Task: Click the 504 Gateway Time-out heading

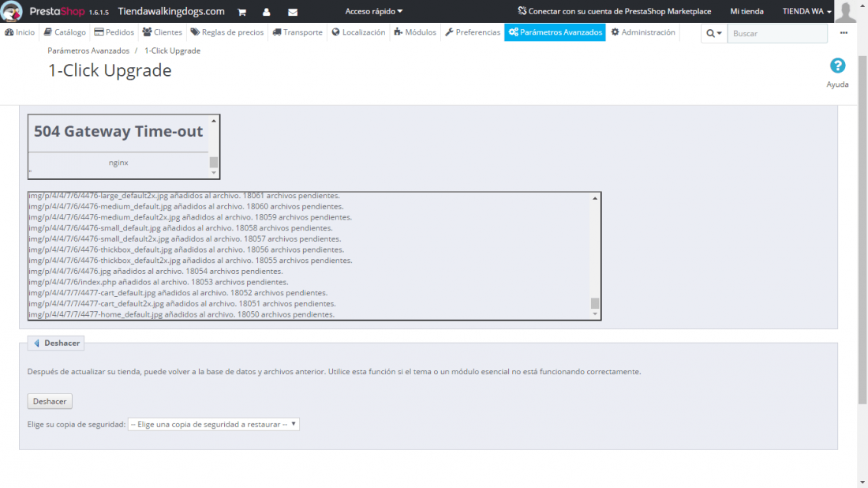Action: tap(118, 131)
